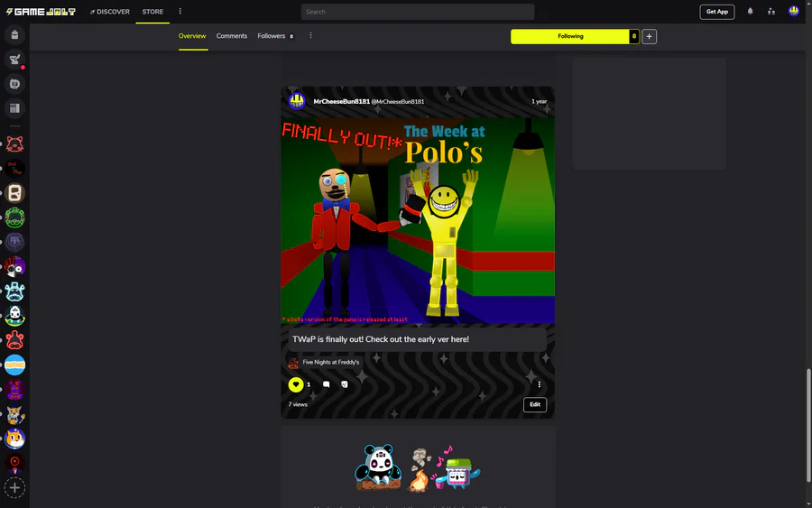Open the friends icon in top bar
Image resolution: width=812 pixels, height=508 pixels.
tap(771, 12)
